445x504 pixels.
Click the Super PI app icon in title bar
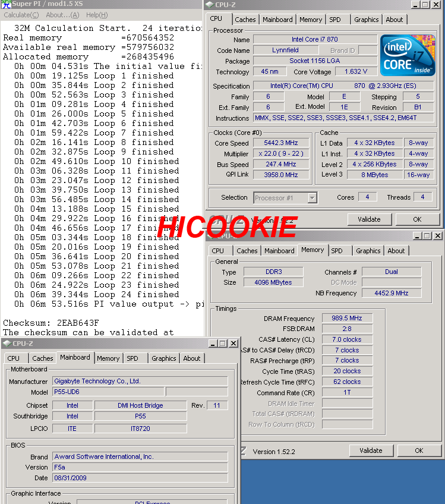click(x=6, y=4)
